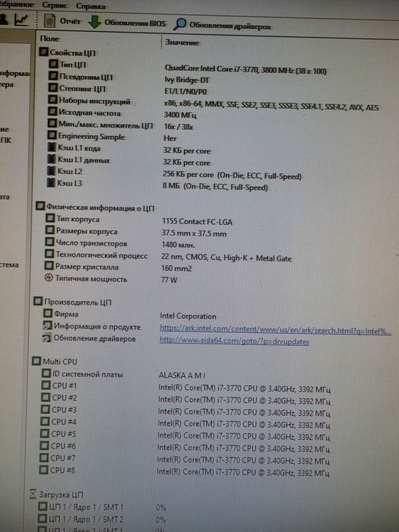Click the 1480 млн. transistor value

(x=178, y=245)
